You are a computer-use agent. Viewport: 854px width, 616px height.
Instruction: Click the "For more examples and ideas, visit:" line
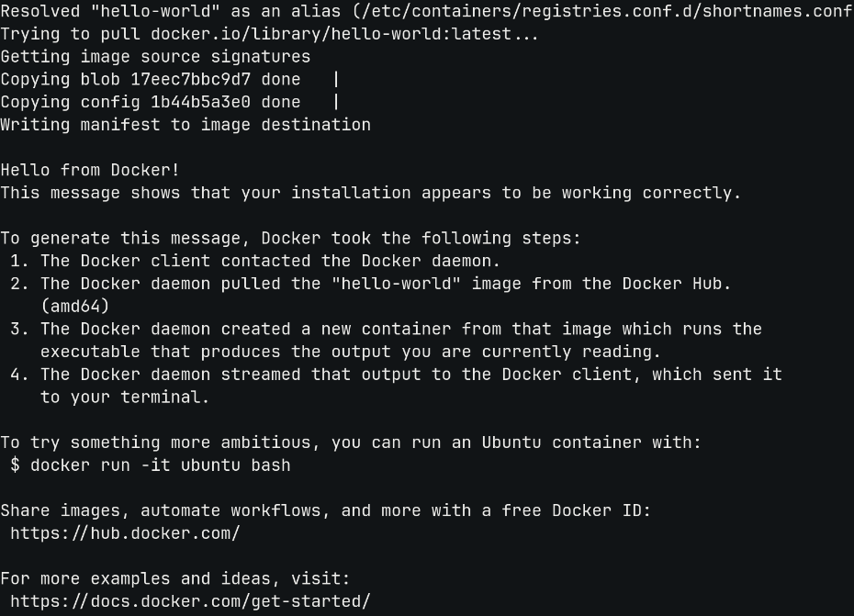tap(174, 578)
